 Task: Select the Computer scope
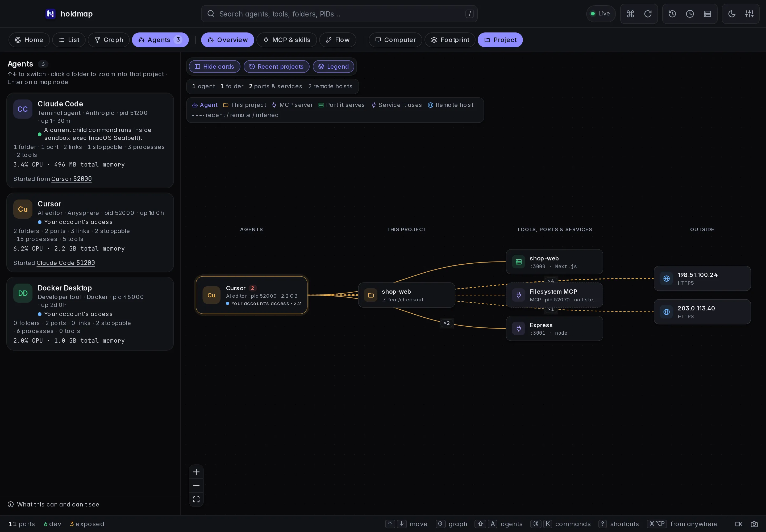(395, 40)
